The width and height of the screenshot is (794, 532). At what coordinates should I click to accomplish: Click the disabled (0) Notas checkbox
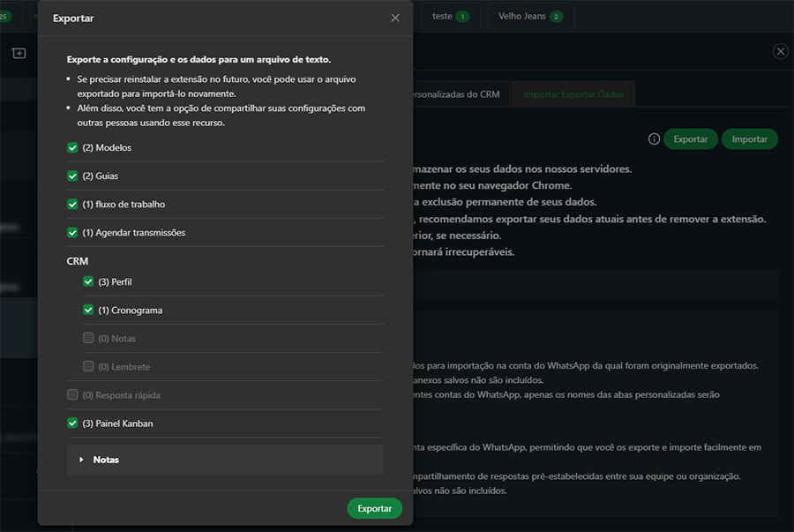coord(88,338)
